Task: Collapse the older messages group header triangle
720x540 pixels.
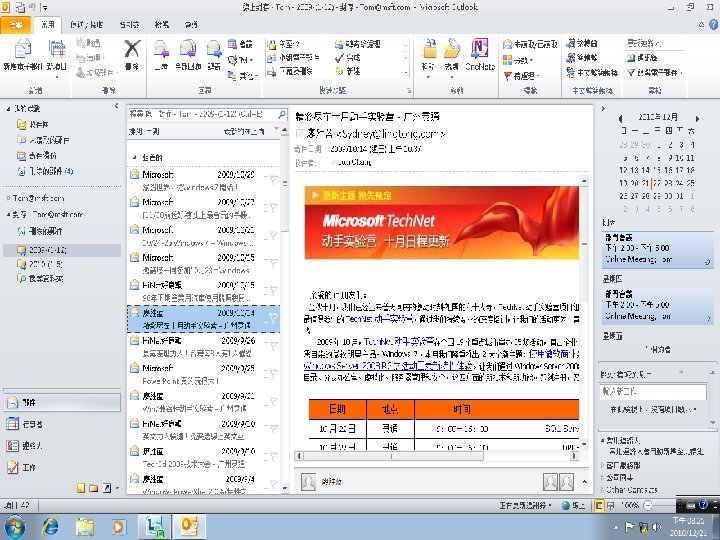Action: [x=135, y=158]
